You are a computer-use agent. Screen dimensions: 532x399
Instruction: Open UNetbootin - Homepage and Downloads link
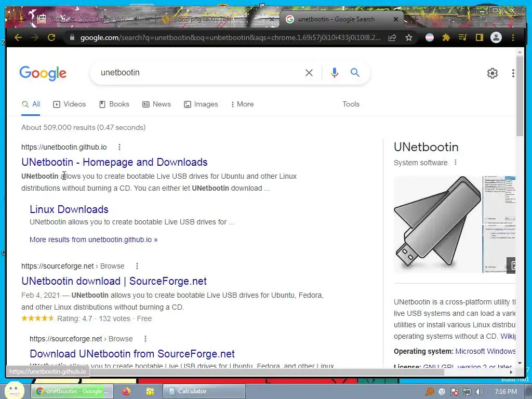pos(114,162)
